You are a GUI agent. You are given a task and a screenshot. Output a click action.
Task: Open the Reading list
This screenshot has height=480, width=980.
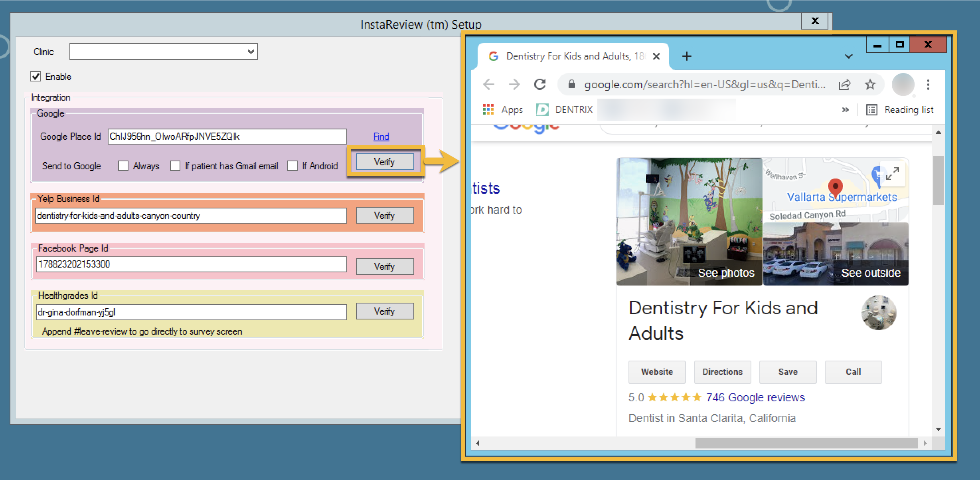click(x=900, y=109)
